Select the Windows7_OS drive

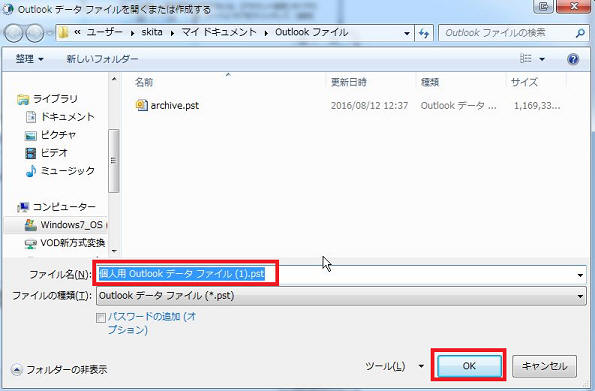[x=63, y=225]
